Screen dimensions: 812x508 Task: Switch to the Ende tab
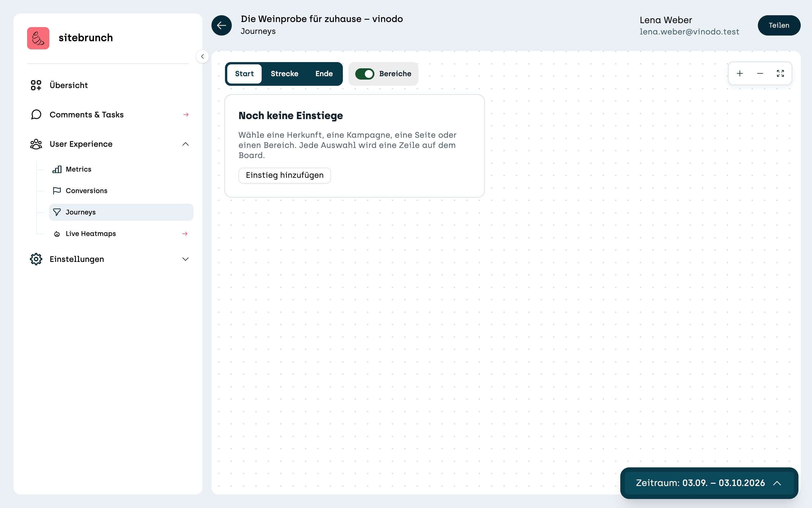point(324,74)
